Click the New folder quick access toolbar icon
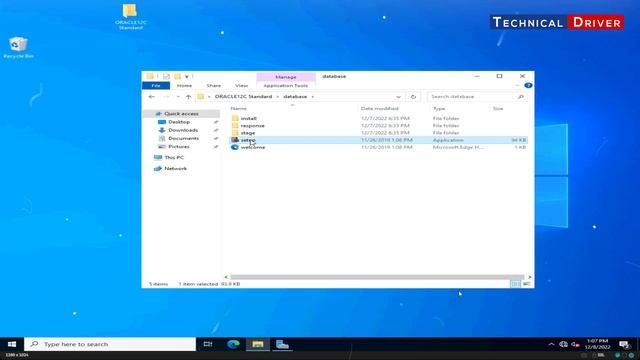 tap(177, 76)
